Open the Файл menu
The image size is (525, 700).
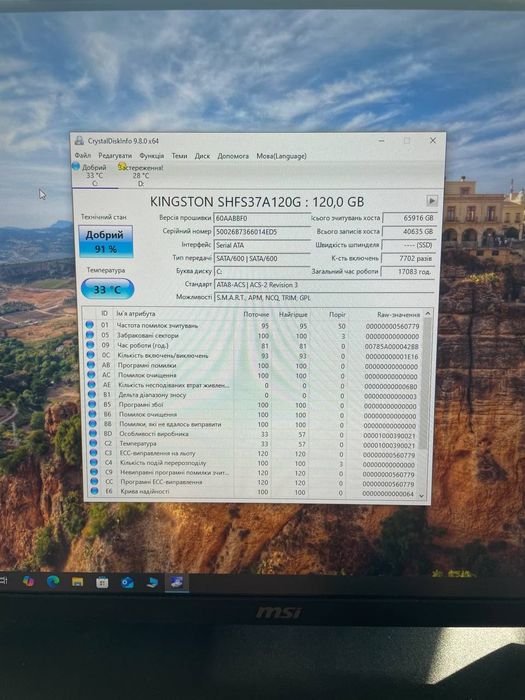coord(83,155)
